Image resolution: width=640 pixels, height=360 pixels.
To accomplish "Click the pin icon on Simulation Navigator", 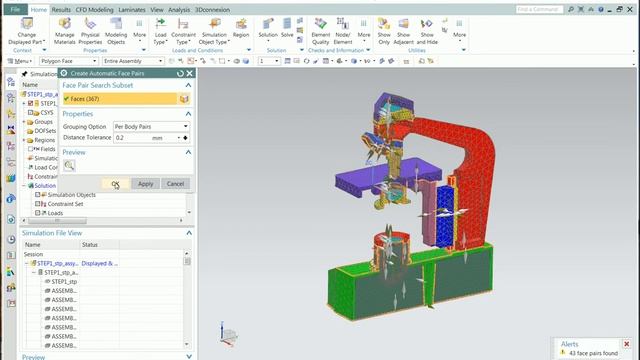I will click(x=24, y=74).
